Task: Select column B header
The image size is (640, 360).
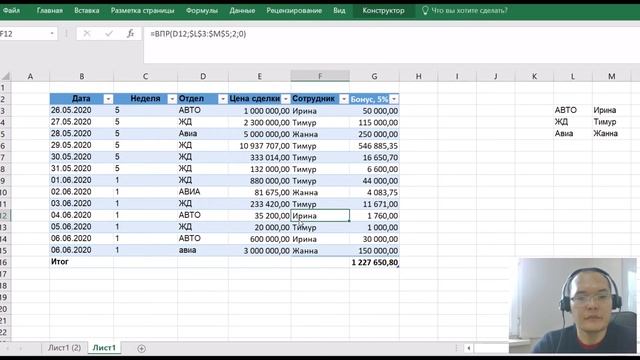Action: click(82, 76)
